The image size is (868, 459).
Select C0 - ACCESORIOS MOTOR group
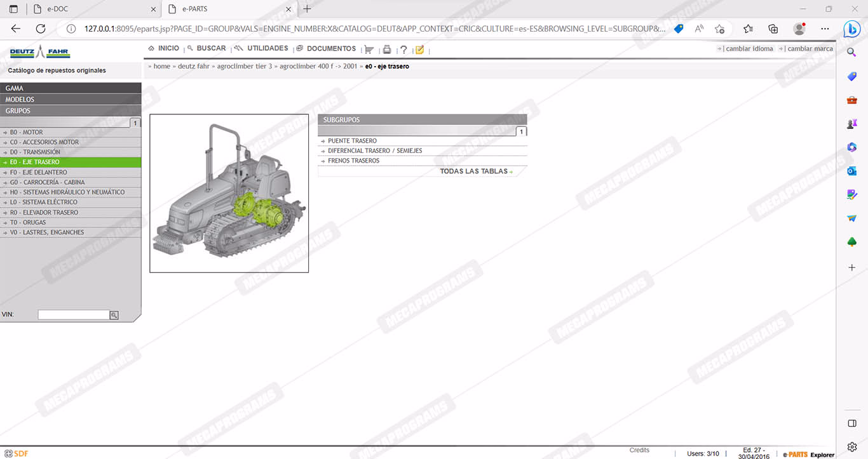pos(71,142)
